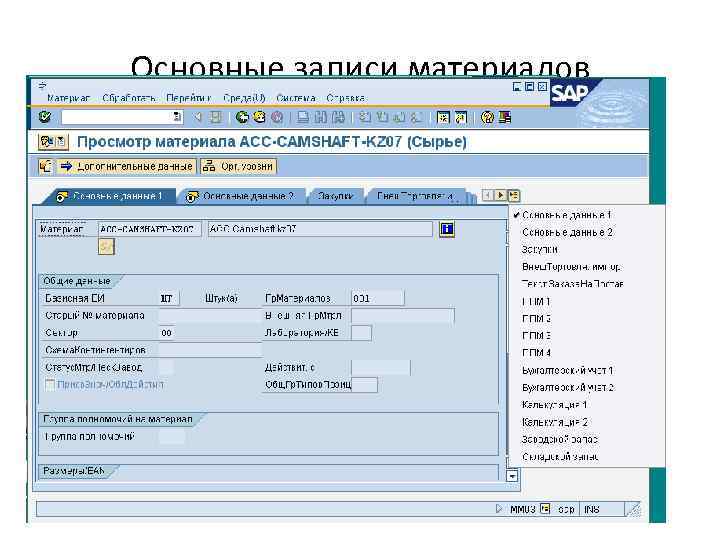Choose ТекстЗаказаНаПоставку in the tab list
720x540 pixels.
[x=572, y=284]
